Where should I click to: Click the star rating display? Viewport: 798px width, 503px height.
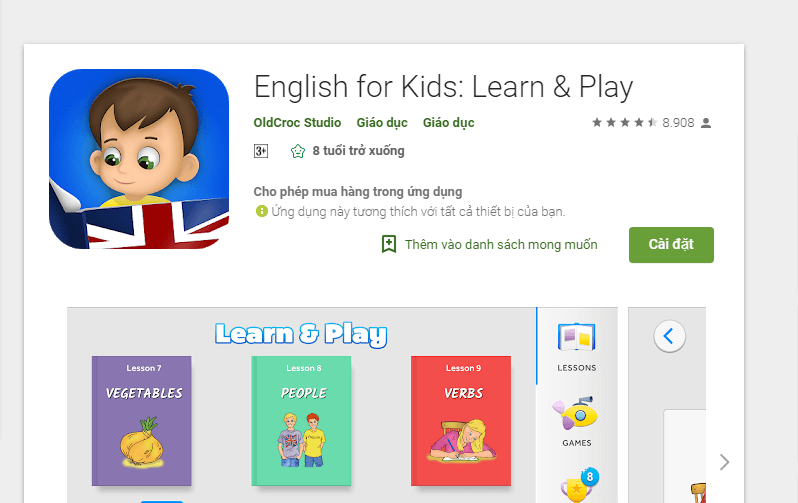(624, 123)
